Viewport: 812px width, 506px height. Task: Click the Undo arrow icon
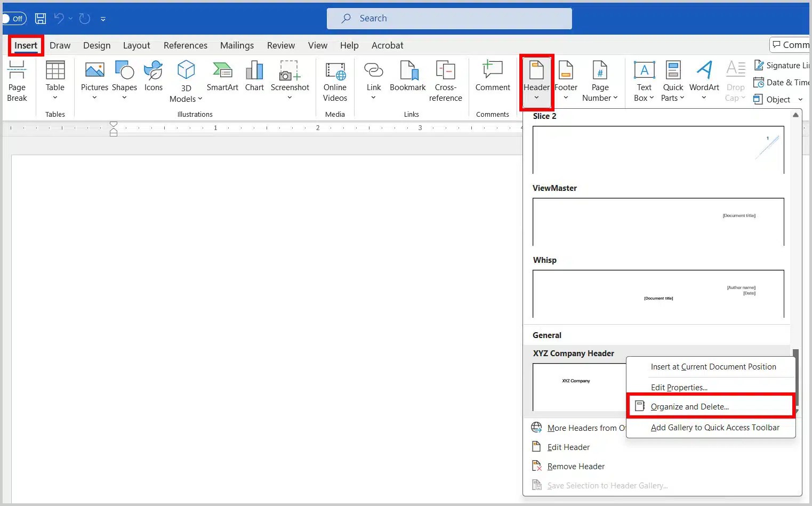[x=59, y=19]
